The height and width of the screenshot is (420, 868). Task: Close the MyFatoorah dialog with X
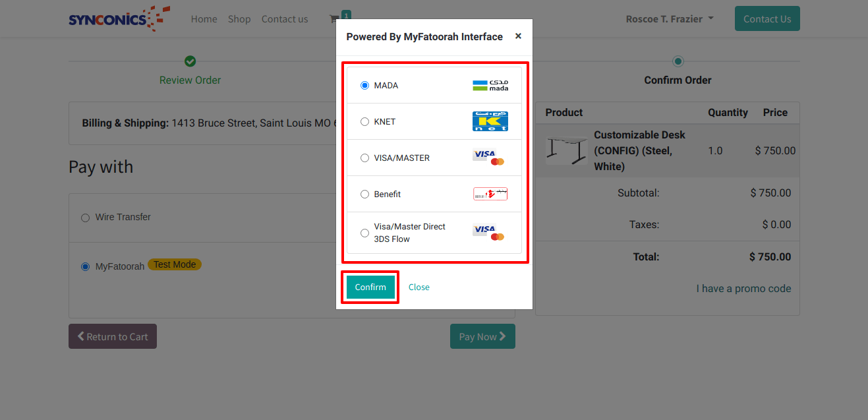tap(518, 36)
